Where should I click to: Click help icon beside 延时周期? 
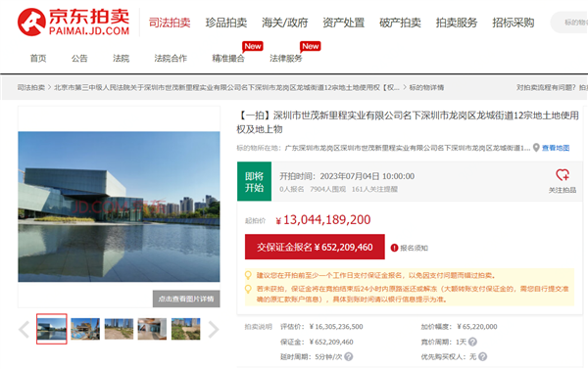348,356
